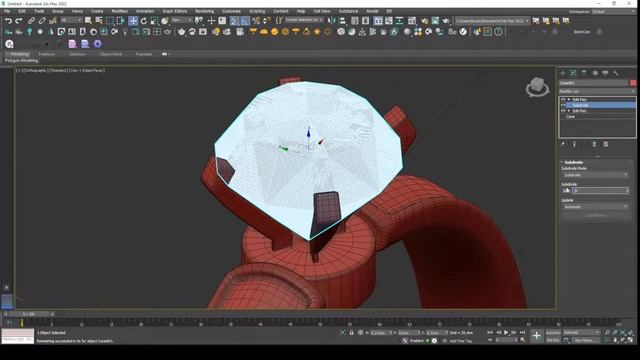The height and width of the screenshot is (360, 640).
Task: Click the Redo arrow icon
Action: click(x=19, y=20)
